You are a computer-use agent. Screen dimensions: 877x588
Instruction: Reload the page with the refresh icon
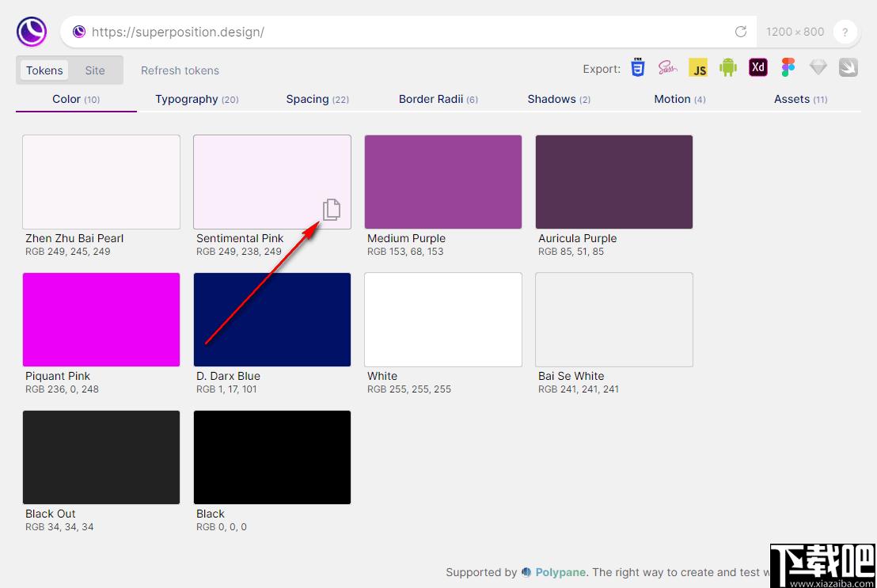[741, 32]
